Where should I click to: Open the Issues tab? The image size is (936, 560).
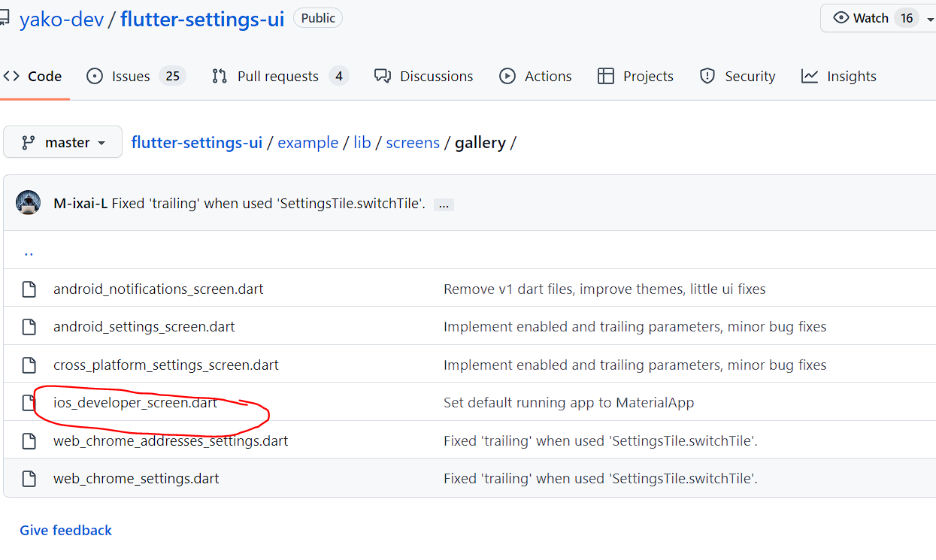point(136,76)
